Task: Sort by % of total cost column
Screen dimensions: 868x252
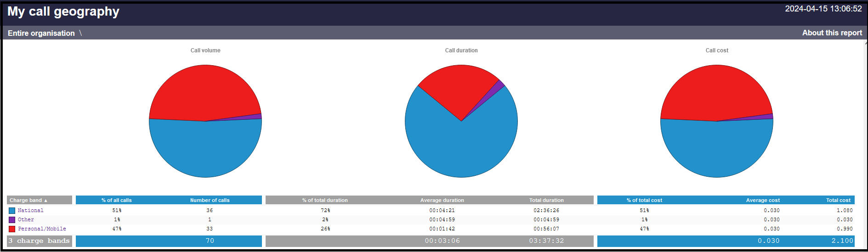Action: coord(644,200)
